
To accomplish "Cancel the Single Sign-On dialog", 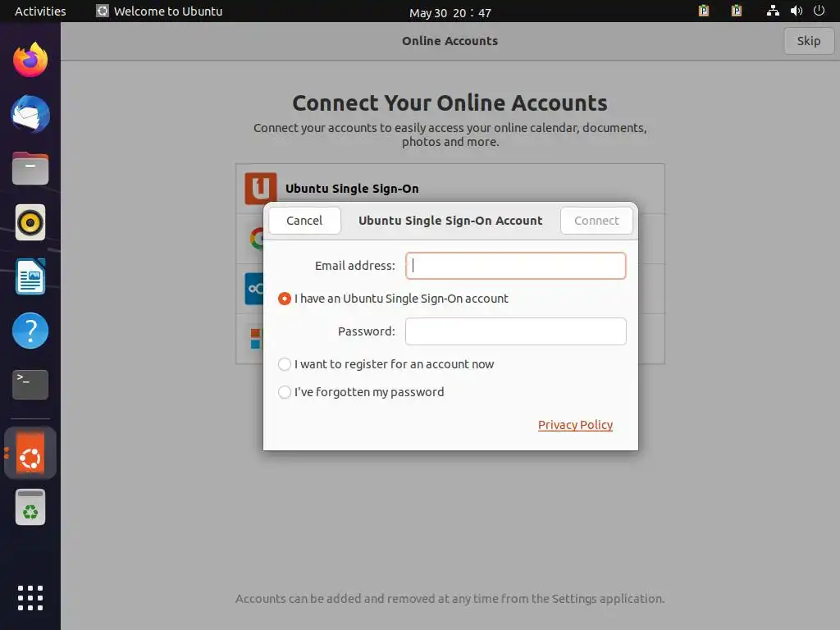I will [x=304, y=221].
